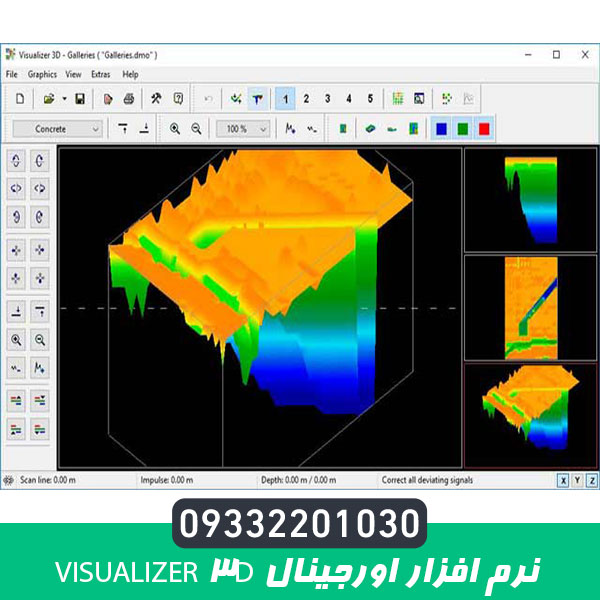Select the perspective thumbnail at bottom right
600x600 pixels.
[x=530, y=416]
